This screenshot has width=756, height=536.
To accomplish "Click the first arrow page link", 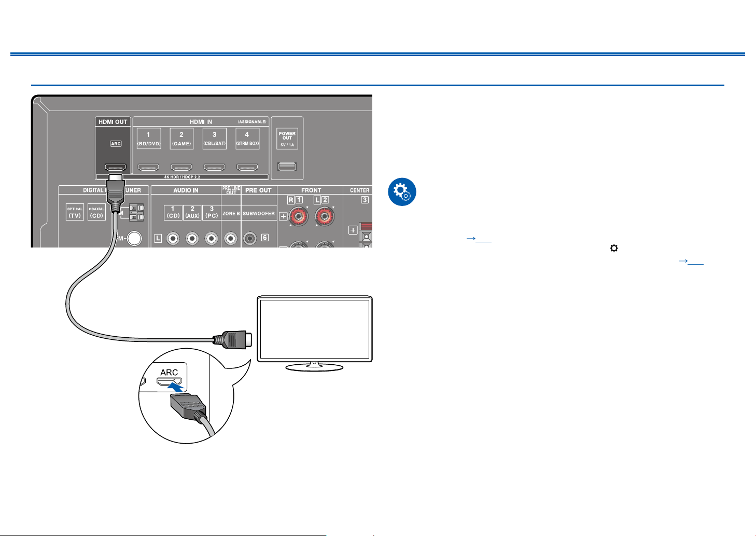I will point(479,239).
